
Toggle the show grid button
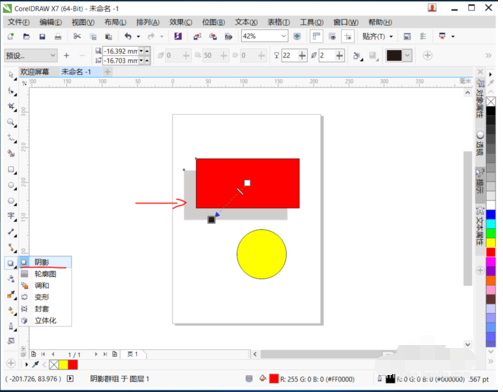332,36
